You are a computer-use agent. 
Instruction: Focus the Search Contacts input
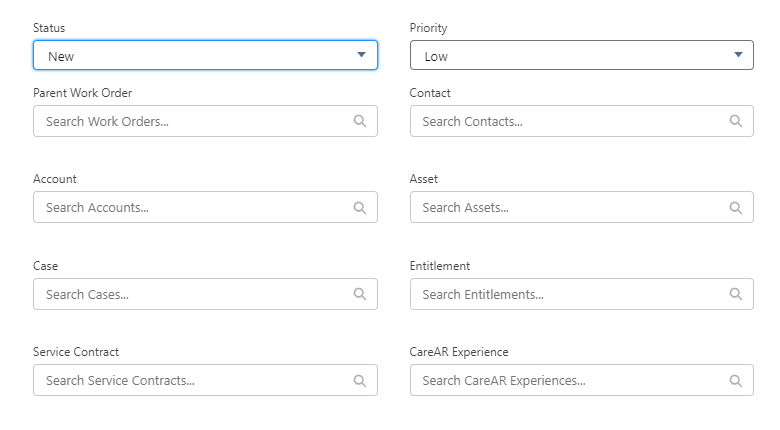pos(582,121)
